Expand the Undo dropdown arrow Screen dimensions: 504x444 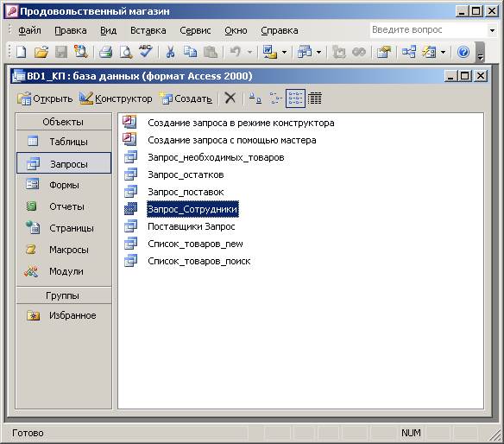249,52
